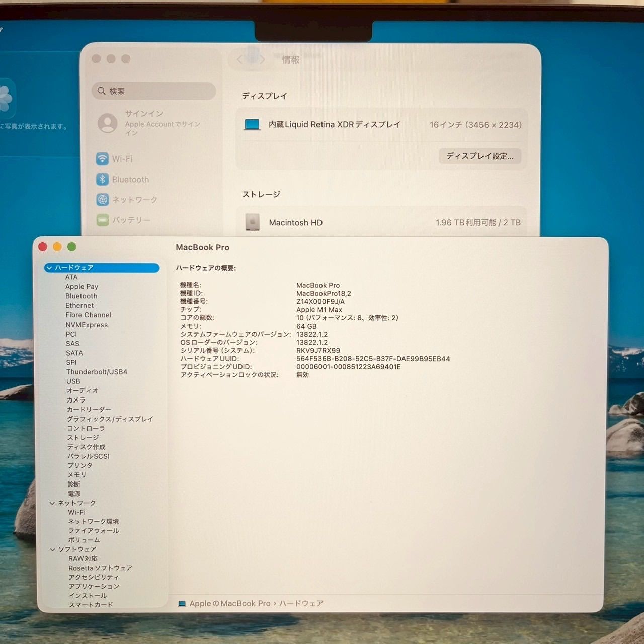The width and height of the screenshot is (644, 644).
Task: Collapse the ネットワーク tree section
Action: click(x=52, y=502)
